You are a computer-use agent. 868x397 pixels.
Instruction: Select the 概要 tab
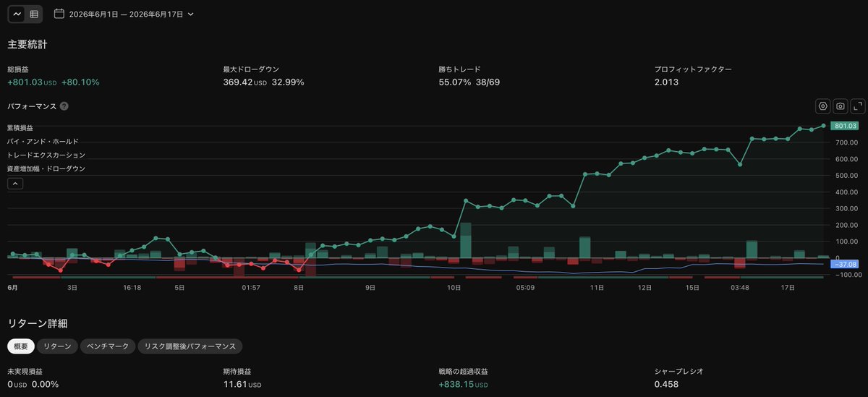(21, 346)
